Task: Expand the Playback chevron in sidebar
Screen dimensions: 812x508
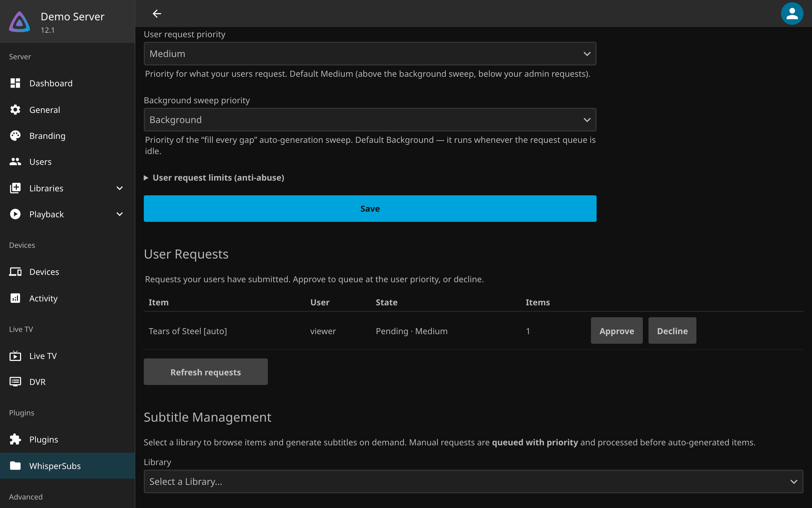Action: pos(120,214)
